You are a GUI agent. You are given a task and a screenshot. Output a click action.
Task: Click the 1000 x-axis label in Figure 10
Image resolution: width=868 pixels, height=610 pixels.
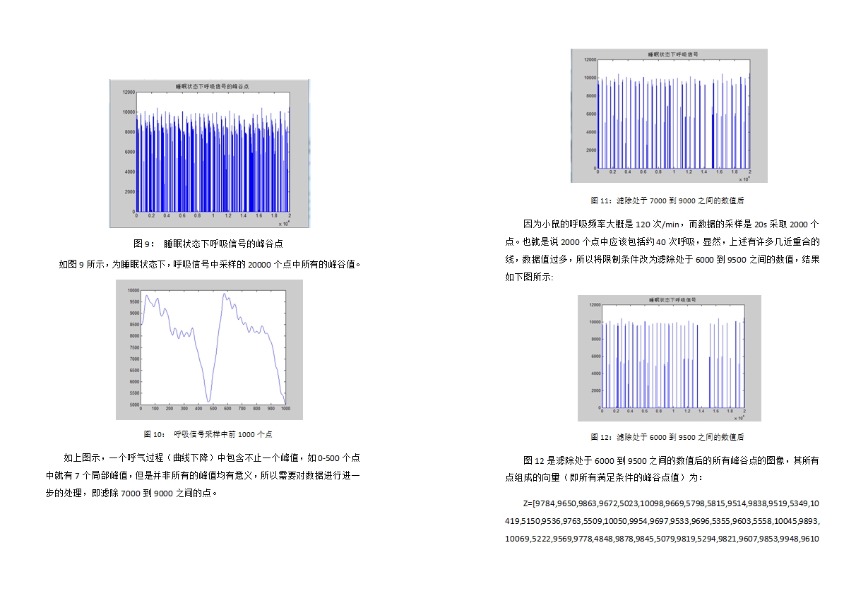pyautogui.click(x=285, y=409)
